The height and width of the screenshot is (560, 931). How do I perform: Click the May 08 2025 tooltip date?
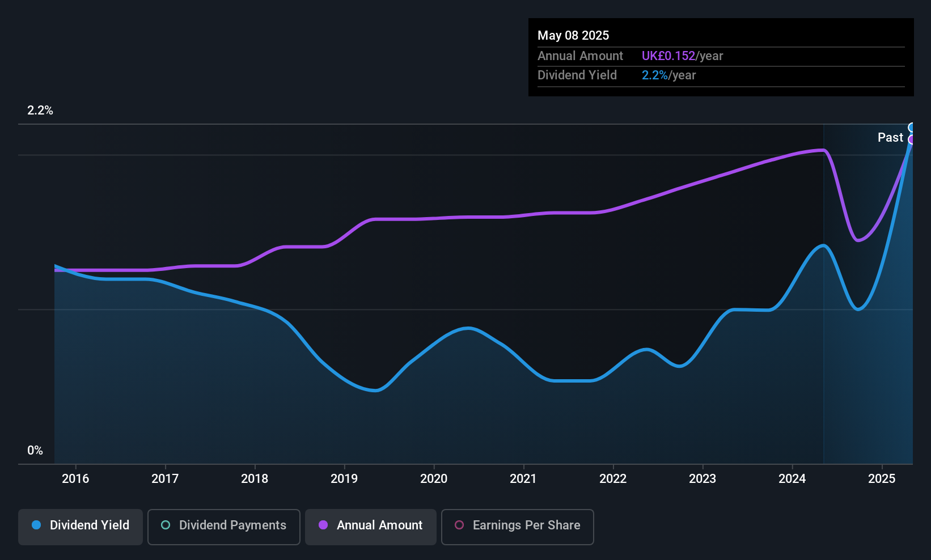tap(573, 36)
